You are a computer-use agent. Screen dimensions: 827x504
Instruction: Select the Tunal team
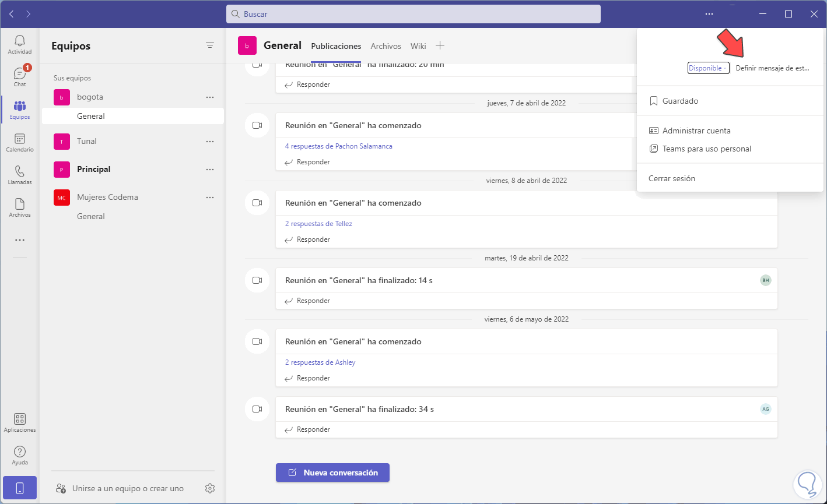[133, 141]
